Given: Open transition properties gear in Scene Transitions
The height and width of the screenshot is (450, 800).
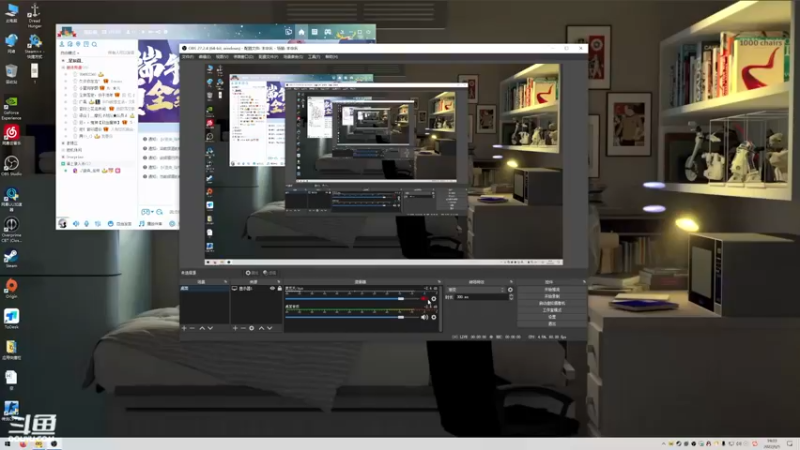Looking at the screenshot, I should point(510,290).
